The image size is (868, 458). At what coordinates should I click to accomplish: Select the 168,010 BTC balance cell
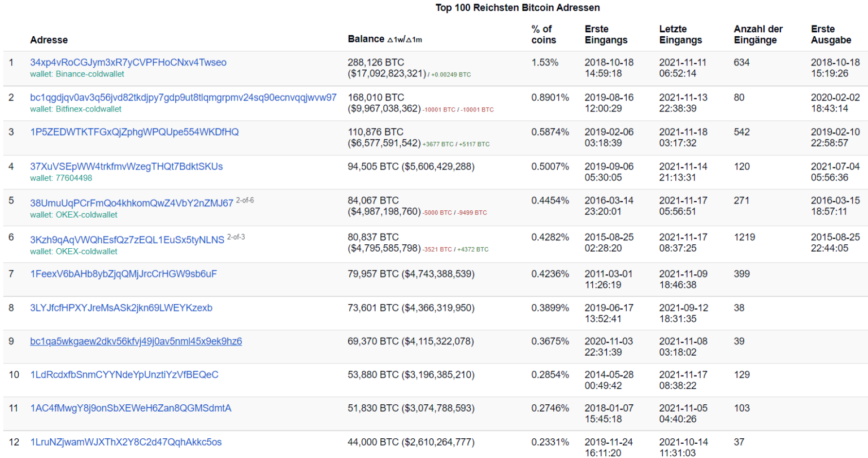(x=420, y=103)
